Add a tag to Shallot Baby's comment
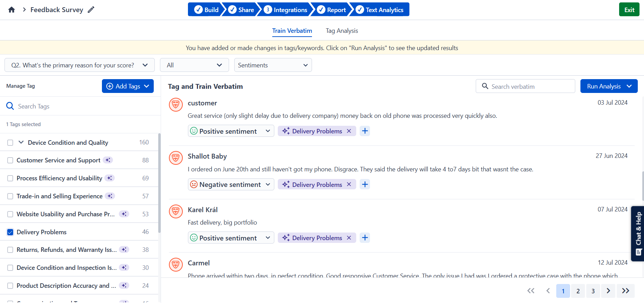Image resolution: width=644 pixels, height=303 pixels. [365, 184]
